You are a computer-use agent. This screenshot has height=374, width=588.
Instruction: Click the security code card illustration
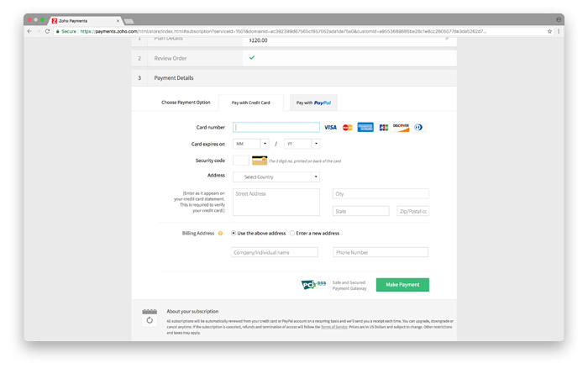(260, 161)
